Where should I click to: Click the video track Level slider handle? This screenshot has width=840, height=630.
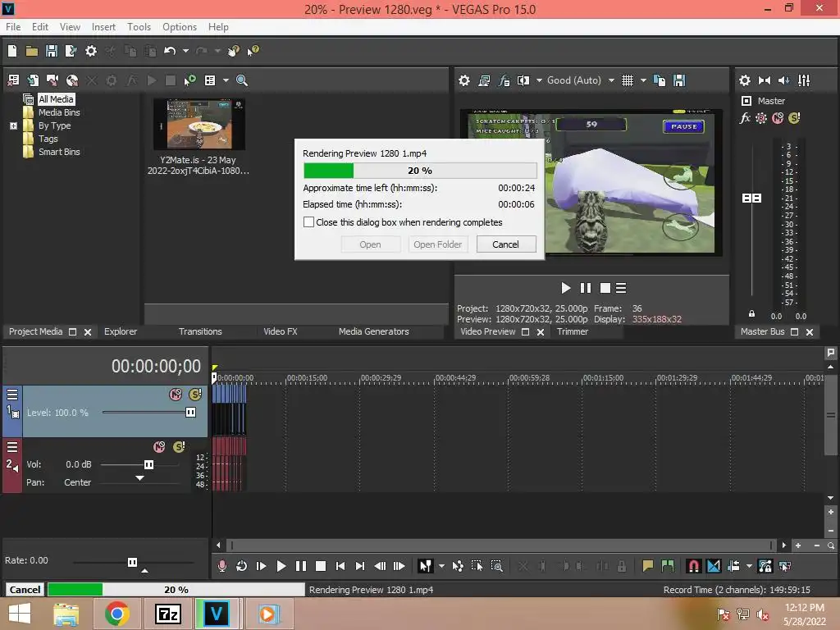190,413
